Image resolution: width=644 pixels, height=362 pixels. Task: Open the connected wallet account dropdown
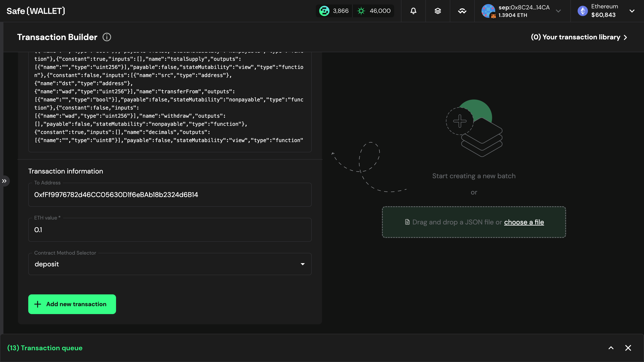(x=558, y=11)
